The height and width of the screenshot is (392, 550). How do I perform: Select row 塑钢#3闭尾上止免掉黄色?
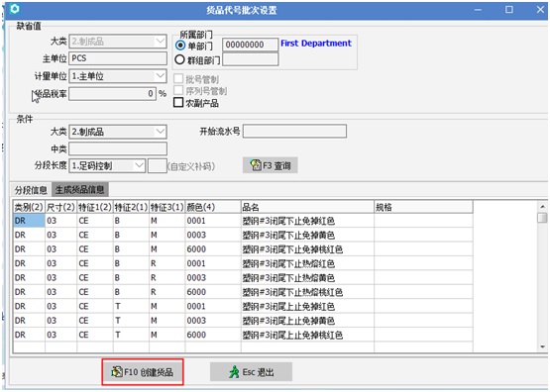point(243,321)
